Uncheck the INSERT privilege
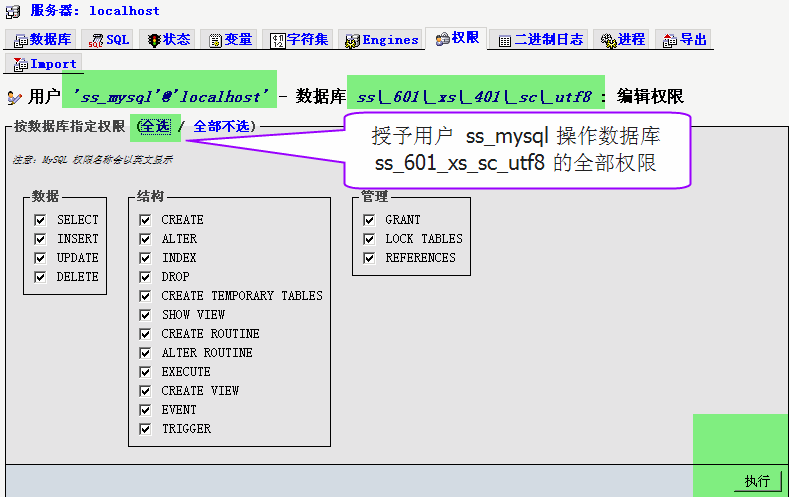Image resolution: width=789 pixels, height=497 pixels. [40, 239]
